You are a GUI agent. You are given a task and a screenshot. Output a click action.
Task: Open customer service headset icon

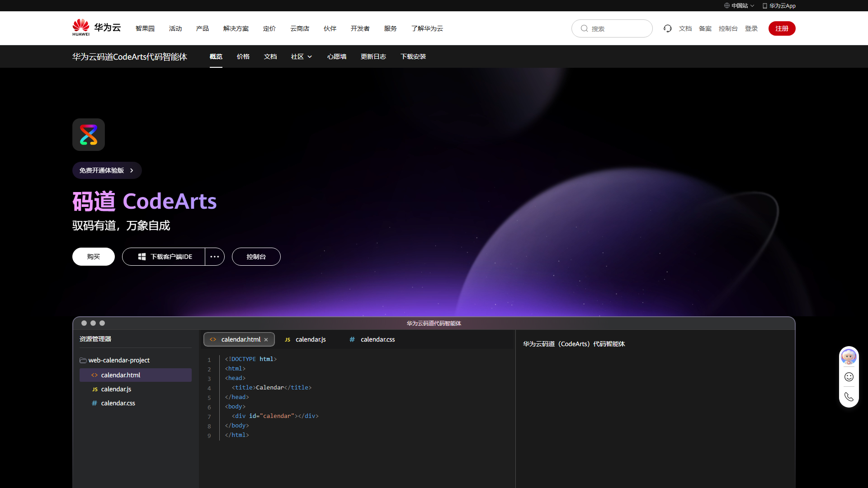pos(668,28)
